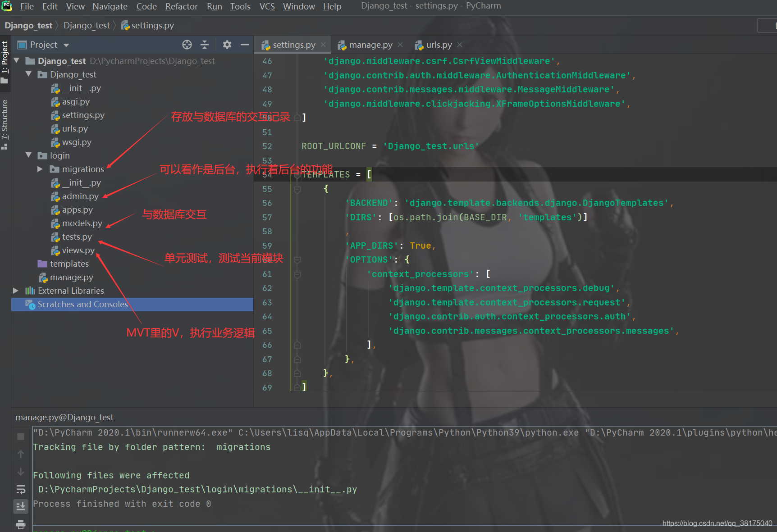
Task: Click the stop process icon in console
Action: tap(21, 437)
